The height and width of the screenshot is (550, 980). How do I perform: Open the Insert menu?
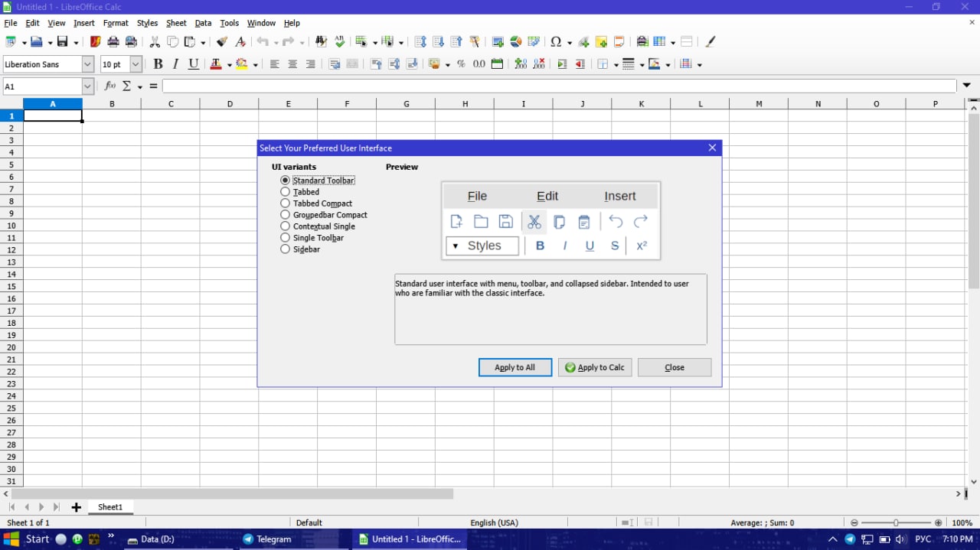pyautogui.click(x=84, y=23)
